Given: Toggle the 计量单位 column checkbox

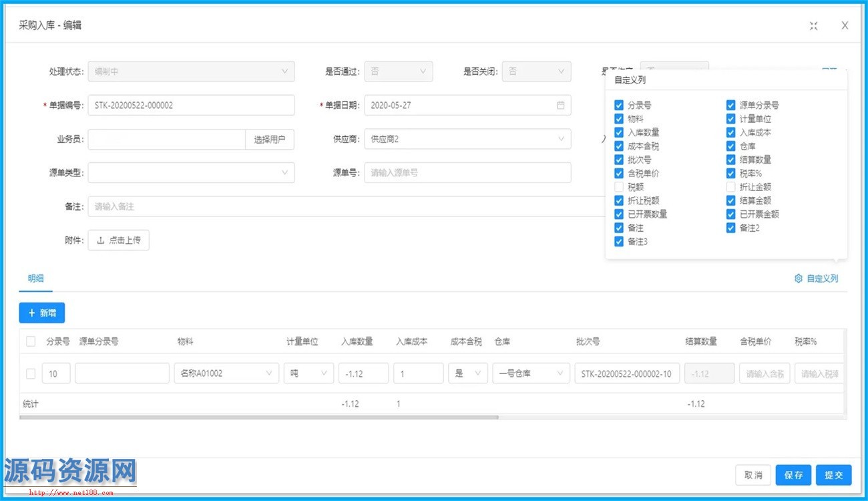Looking at the screenshot, I should click(x=730, y=119).
